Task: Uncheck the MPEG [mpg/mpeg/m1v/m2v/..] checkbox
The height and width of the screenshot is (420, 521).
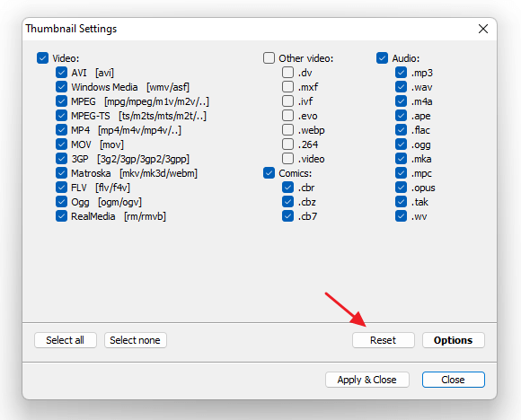Action: tap(61, 101)
